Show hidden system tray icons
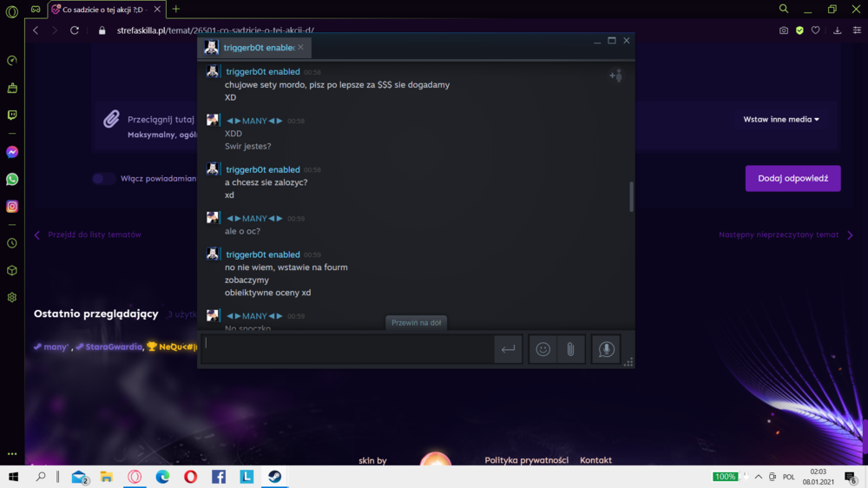The height and width of the screenshot is (488, 868). [759, 477]
